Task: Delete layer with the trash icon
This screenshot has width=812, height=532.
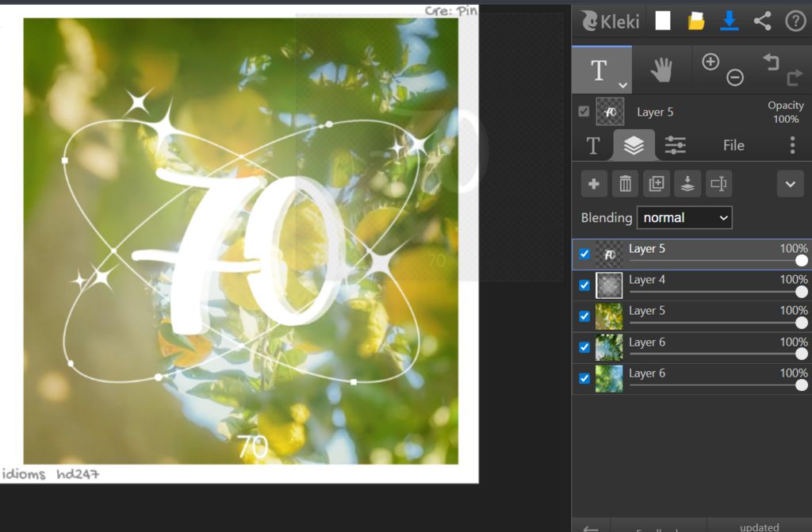Action: [625, 184]
